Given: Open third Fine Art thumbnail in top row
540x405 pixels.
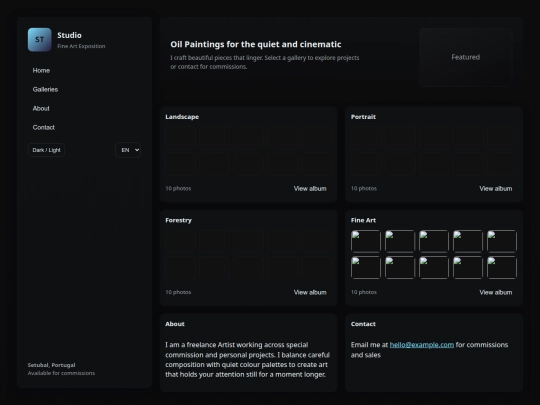Looking at the screenshot, I should (x=434, y=241).
